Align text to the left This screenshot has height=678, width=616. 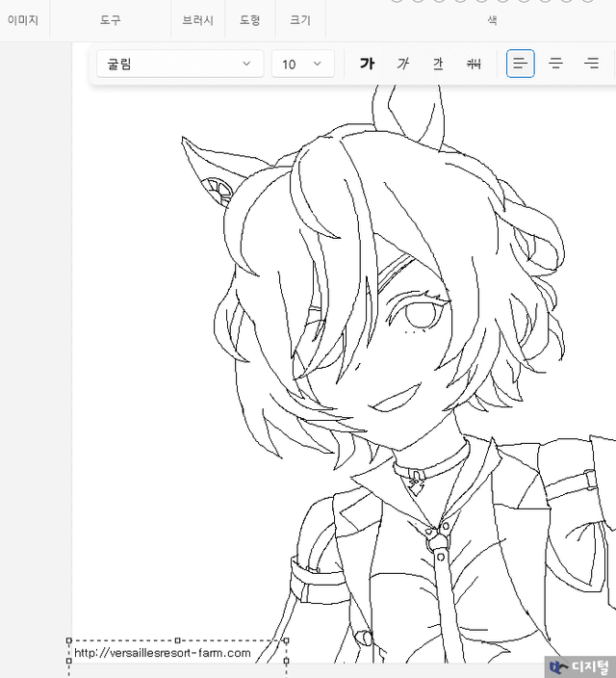tap(521, 65)
